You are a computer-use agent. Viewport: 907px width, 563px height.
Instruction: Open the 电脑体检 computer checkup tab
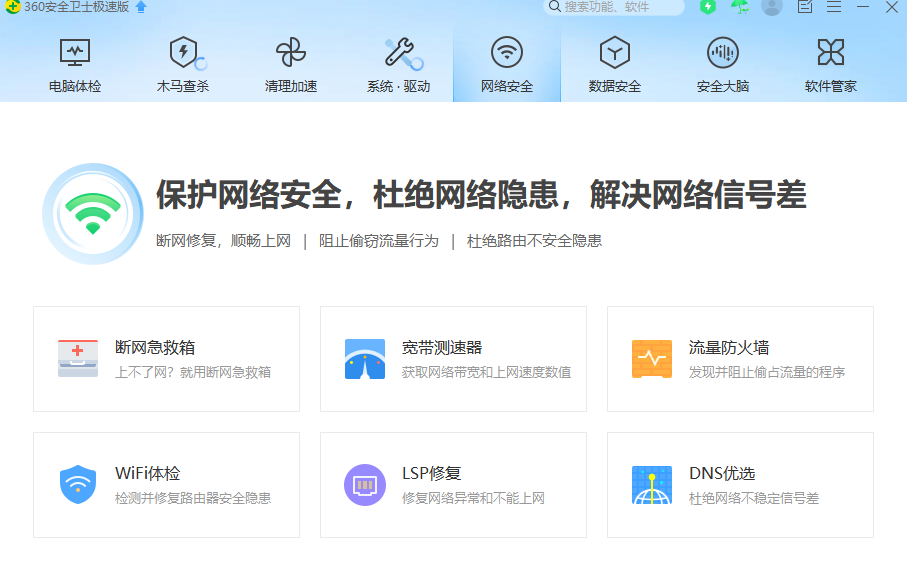[75, 63]
